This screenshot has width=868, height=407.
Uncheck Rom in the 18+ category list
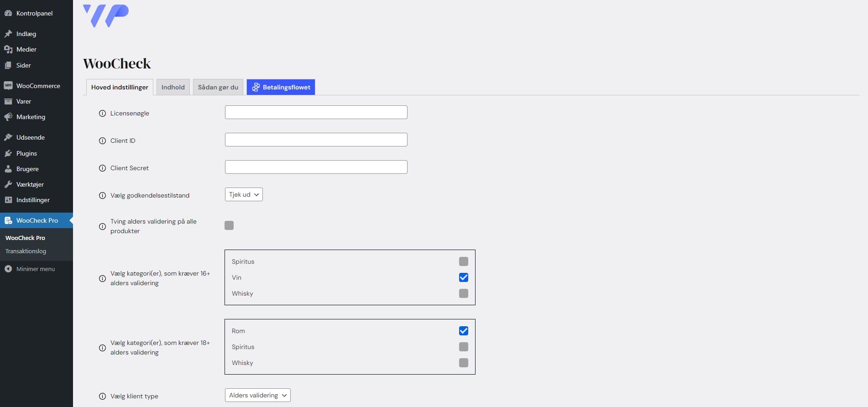coord(463,331)
